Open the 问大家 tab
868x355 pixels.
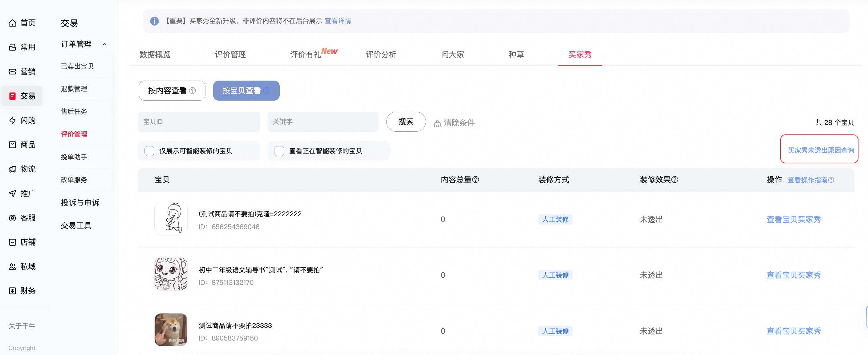click(453, 54)
